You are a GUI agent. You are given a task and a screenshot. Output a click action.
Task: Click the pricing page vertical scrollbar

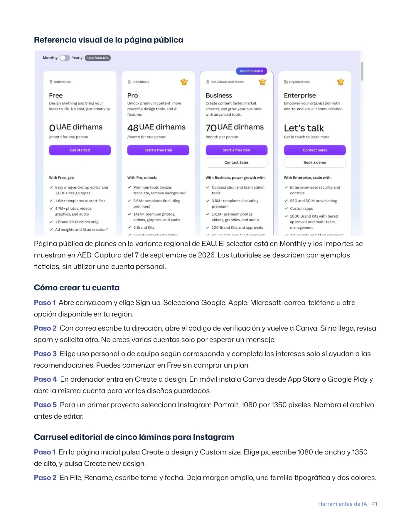click(362, 71)
